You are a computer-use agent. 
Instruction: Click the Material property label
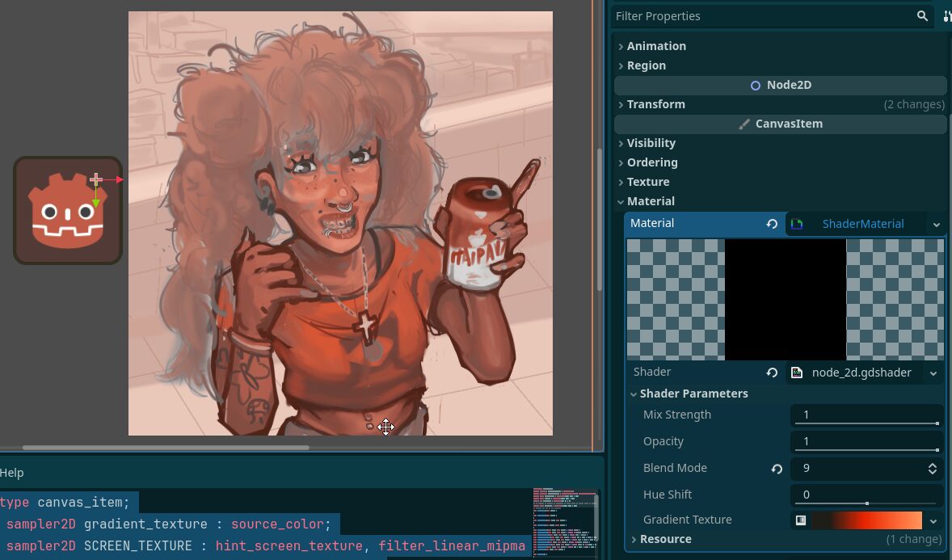tap(651, 223)
